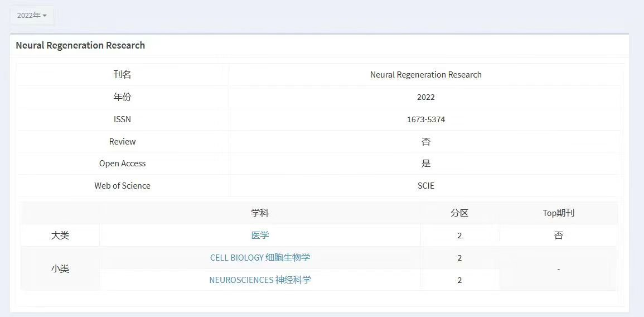Click the Review row label
644x317 pixels.
(123, 141)
